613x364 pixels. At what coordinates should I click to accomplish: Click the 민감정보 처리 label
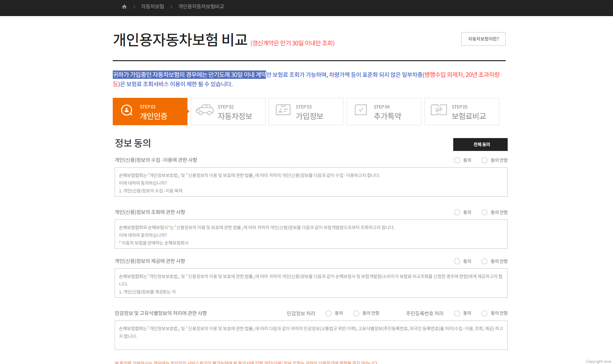point(301,313)
